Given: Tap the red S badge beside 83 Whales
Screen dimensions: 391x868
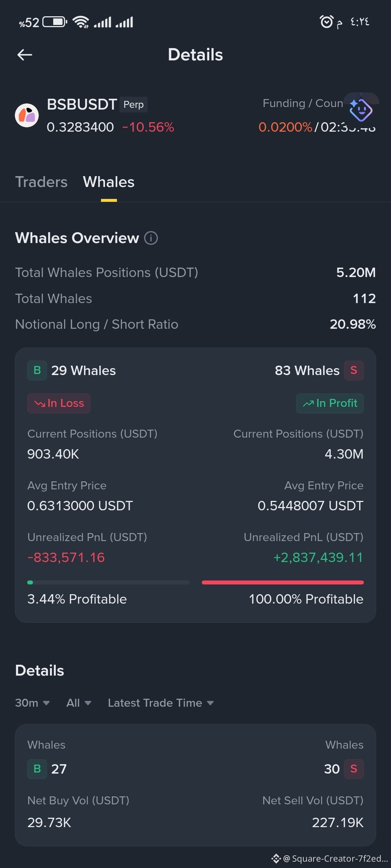Looking at the screenshot, I should pyautogui.click(x=354, y=370).
